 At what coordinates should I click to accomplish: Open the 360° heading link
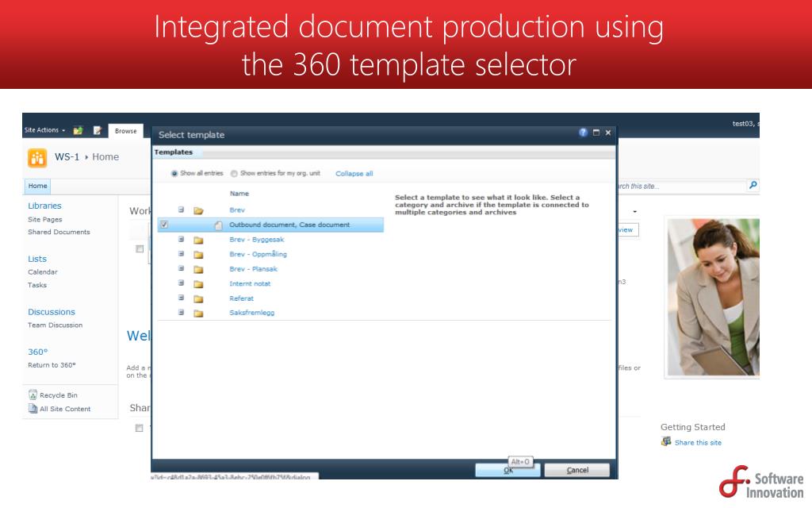38,352
